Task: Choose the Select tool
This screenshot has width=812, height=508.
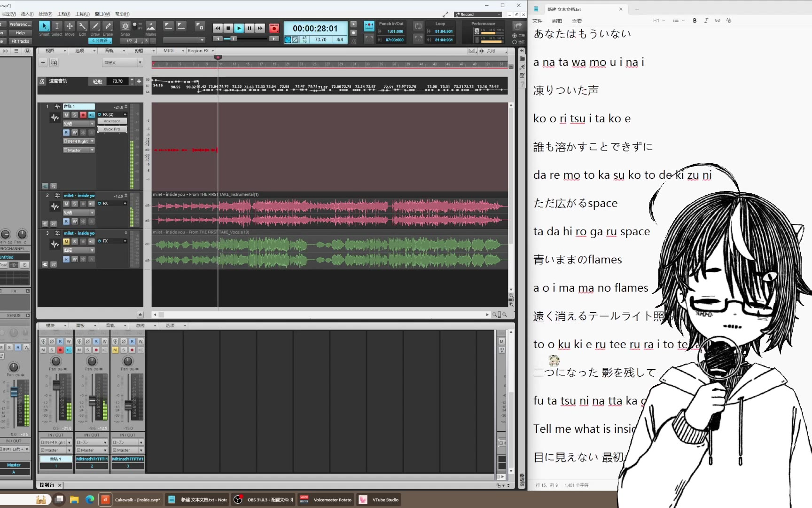Action: click(x=57, y=26)
